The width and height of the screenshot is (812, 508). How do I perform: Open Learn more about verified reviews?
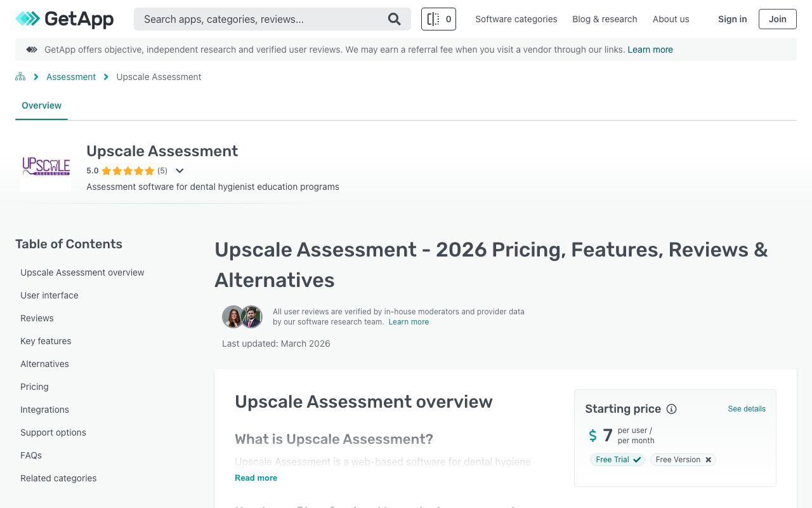coord(409,322)
